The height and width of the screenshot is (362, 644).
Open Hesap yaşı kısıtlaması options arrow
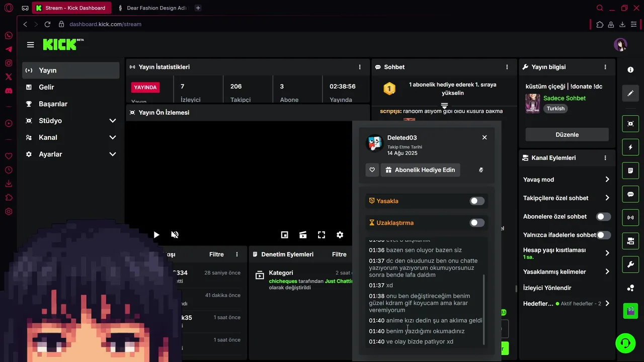[x=607, y=253]
